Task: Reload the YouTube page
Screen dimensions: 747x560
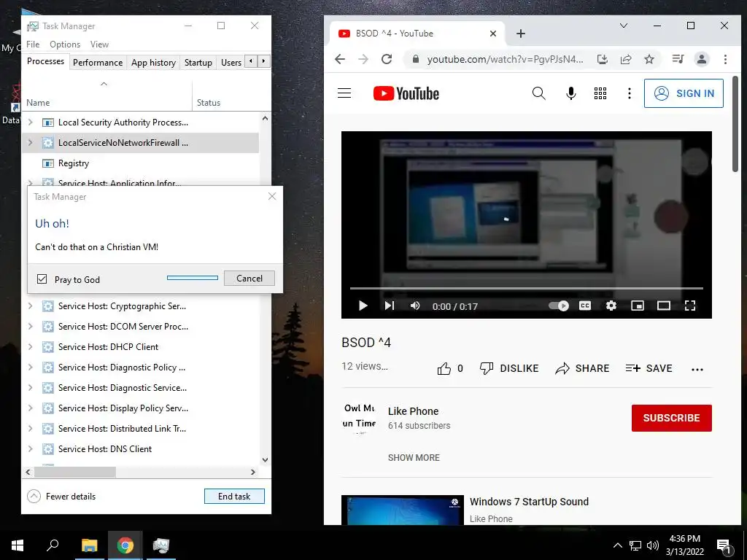Action: pyautogui.click(x=387, y=59)
